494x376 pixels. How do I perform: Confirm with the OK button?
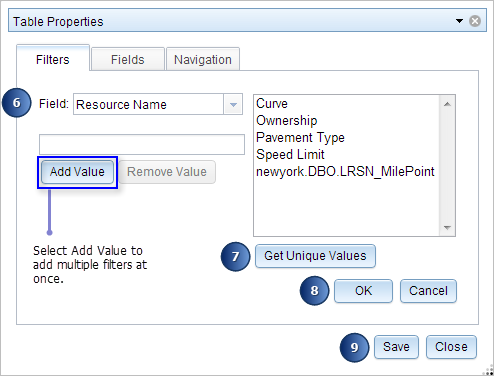pos(363,291)
